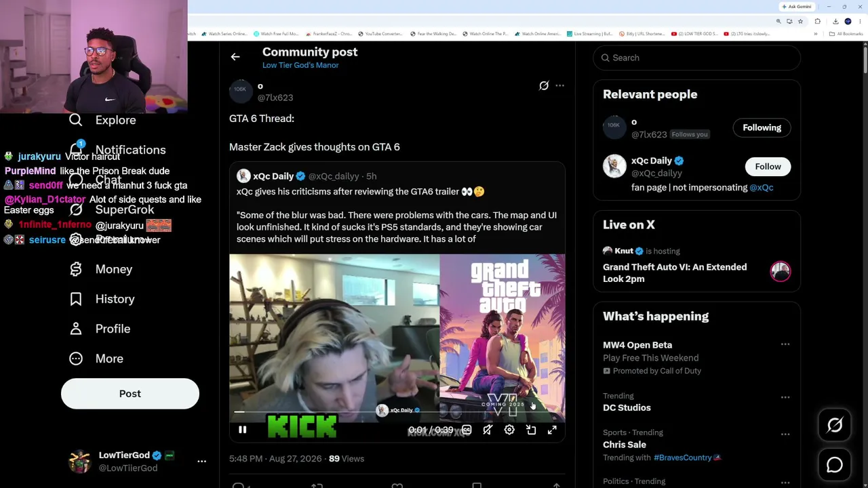Unmute the video
This screenshot has height=488, width=868.
488,430
